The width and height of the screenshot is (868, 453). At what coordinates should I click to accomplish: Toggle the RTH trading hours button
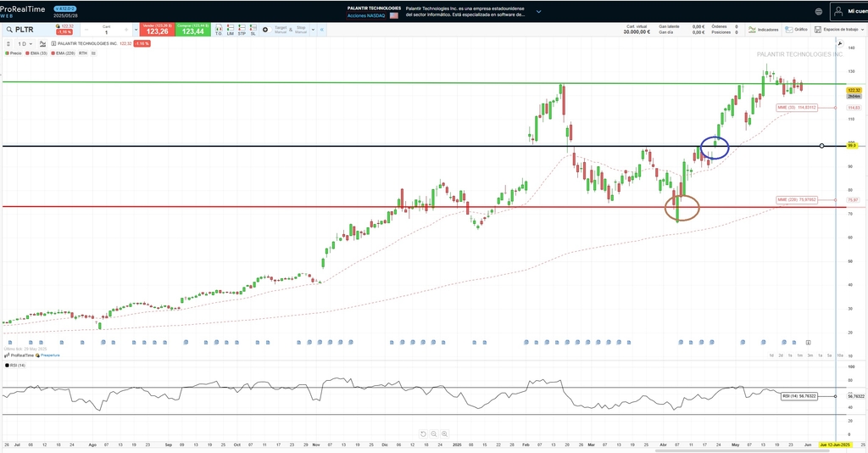[x=83, y=53]
